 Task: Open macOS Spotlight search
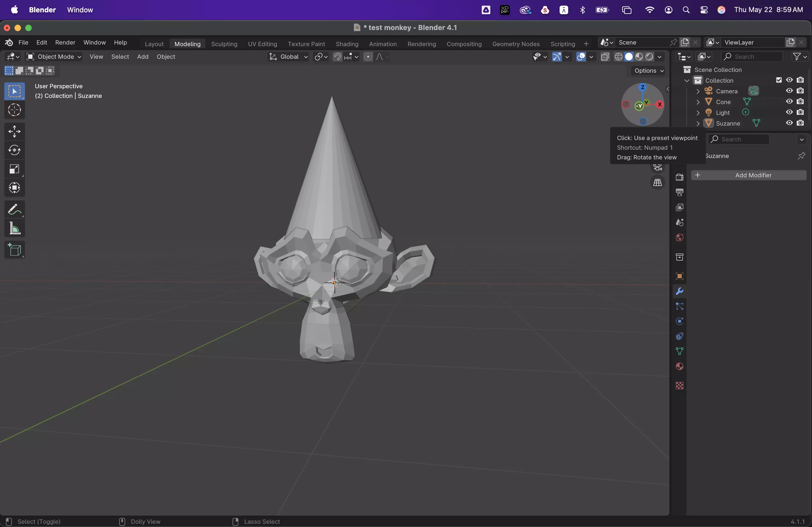[x=686, y=10]
